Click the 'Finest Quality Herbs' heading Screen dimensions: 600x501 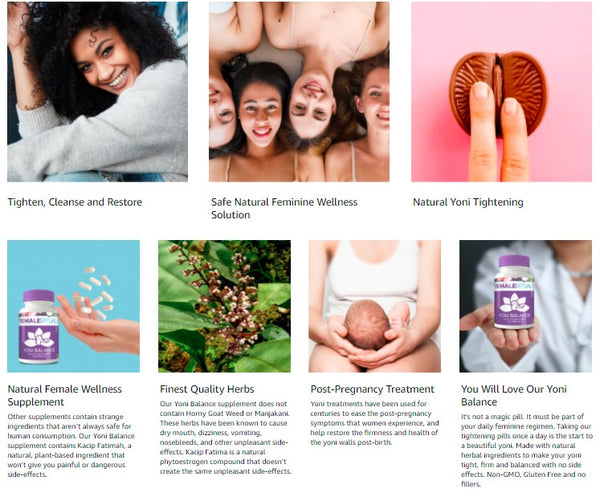207,389
